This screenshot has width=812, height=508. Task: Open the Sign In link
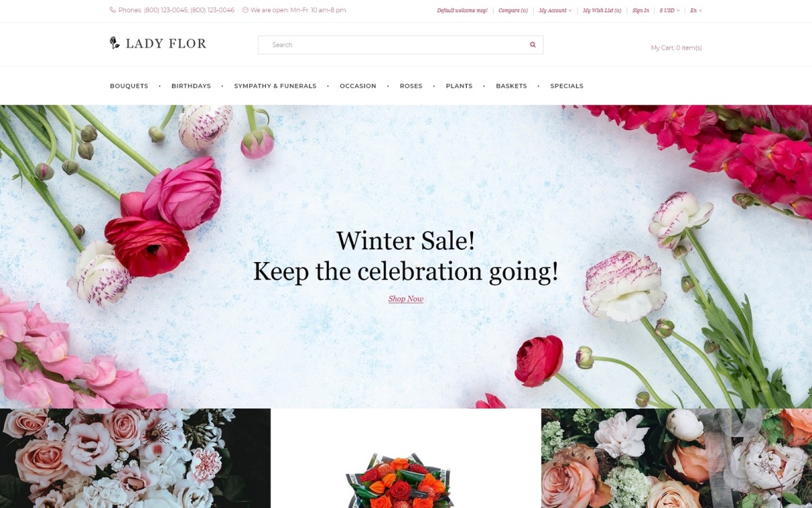pos(641,11)
